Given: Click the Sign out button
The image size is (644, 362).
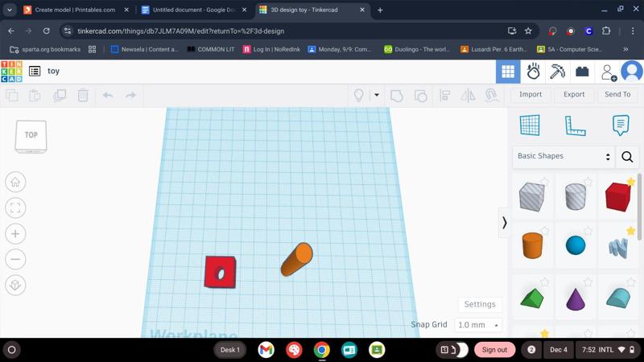Looking at the screenshot, I should [x=494, y=350].
